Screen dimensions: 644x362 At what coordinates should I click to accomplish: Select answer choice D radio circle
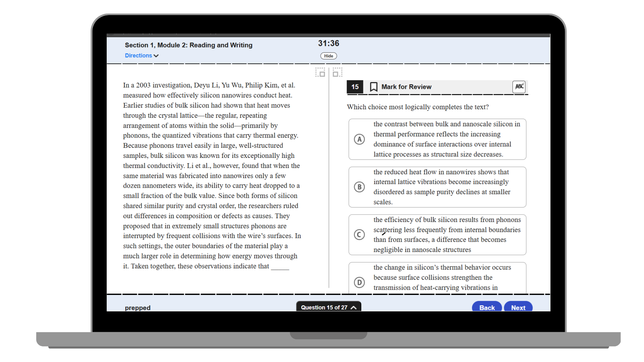[359, 282]
